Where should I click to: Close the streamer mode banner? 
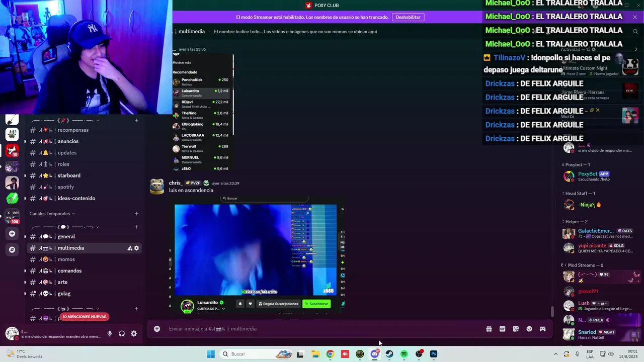[x=635, y=17]
